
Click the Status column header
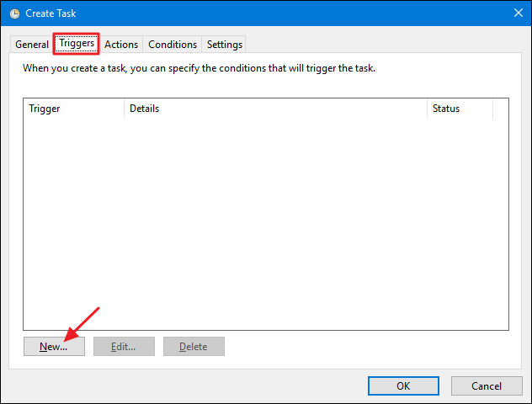[x=460, y=109]
